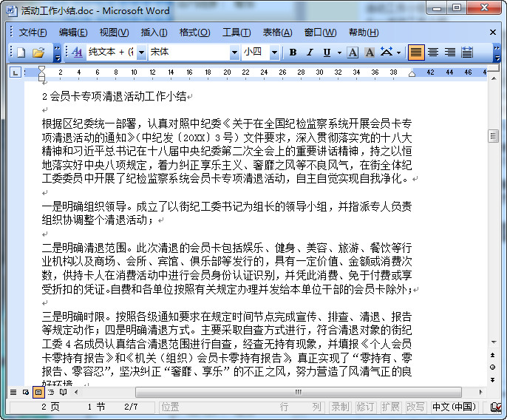Open the font size dropdown

pyautogui.click(x=274, y=52)
